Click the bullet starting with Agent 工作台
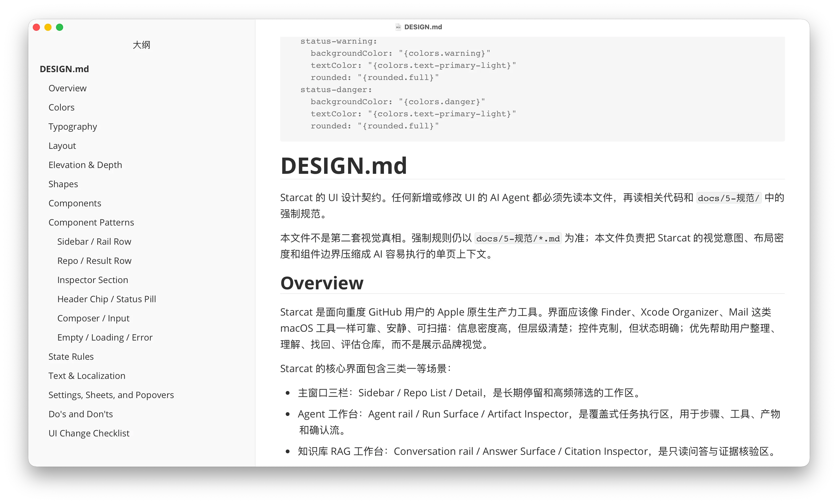Image resolution: width=838 pixels, height=504 pixels. click(539, 422)
